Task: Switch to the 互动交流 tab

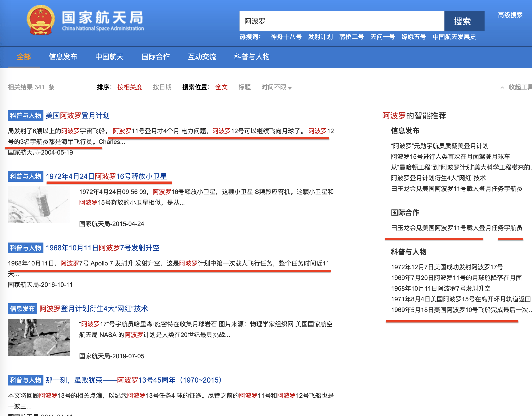Action: [x=202, y=57]
